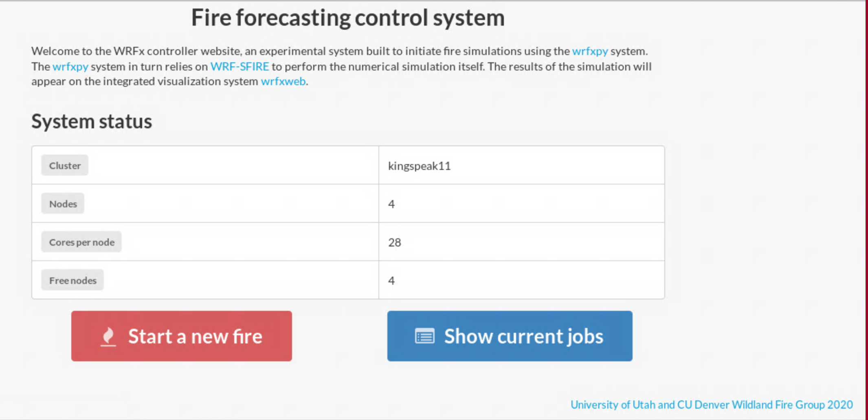The height and width of the screenshot is (420, 868).
Task: Click the flame icon on the red button
Action: (x=108, y=336)
